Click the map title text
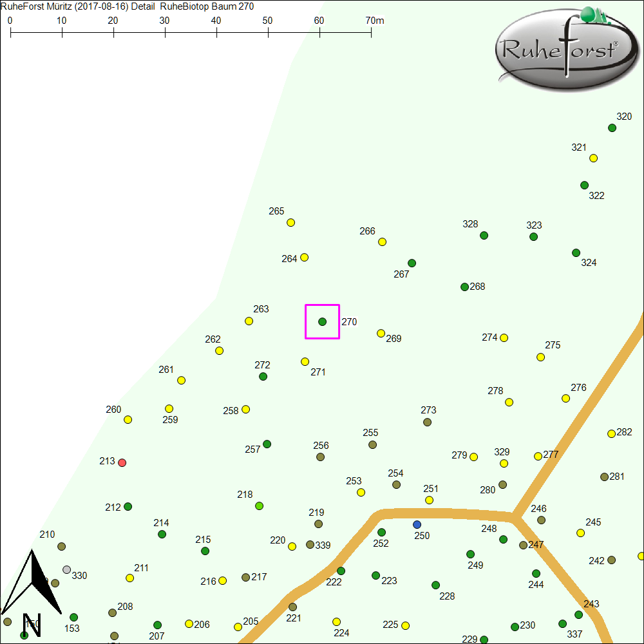The height and width of the screenshot is (644, 644). point(128,6)
